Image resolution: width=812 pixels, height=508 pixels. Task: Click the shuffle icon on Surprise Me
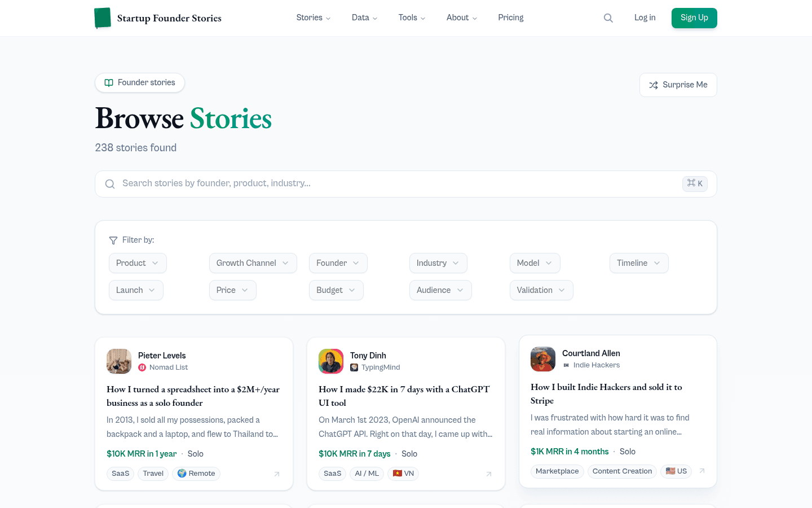(x=654, y=85)
